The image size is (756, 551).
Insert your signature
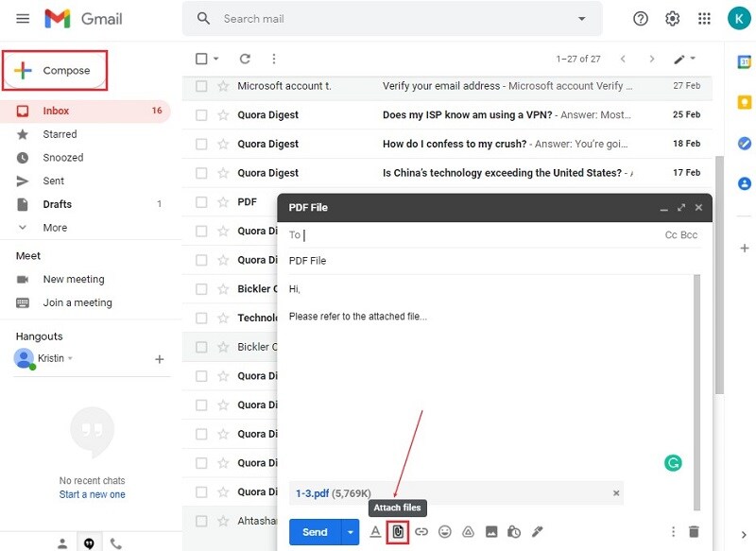536,532
